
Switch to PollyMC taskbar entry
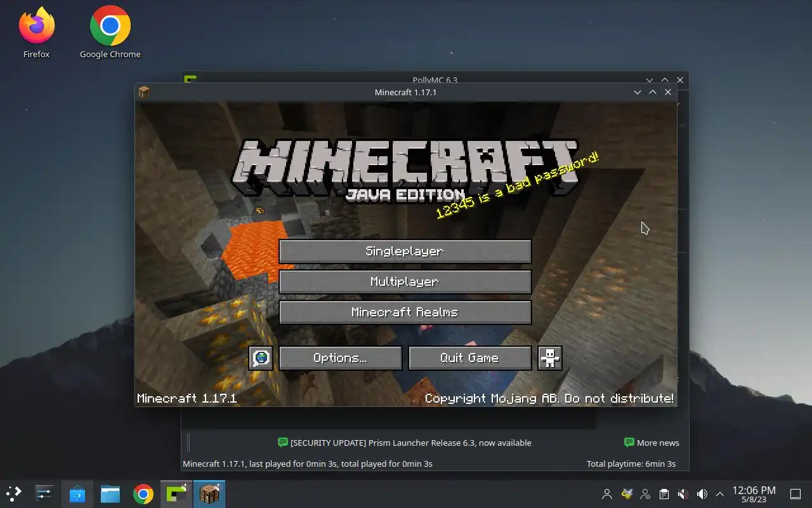(176, 493)
